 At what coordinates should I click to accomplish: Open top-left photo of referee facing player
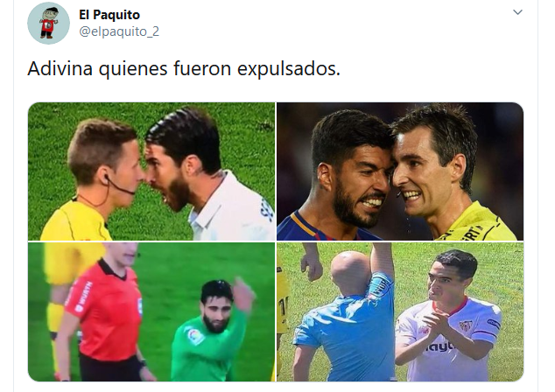(151, 171)
